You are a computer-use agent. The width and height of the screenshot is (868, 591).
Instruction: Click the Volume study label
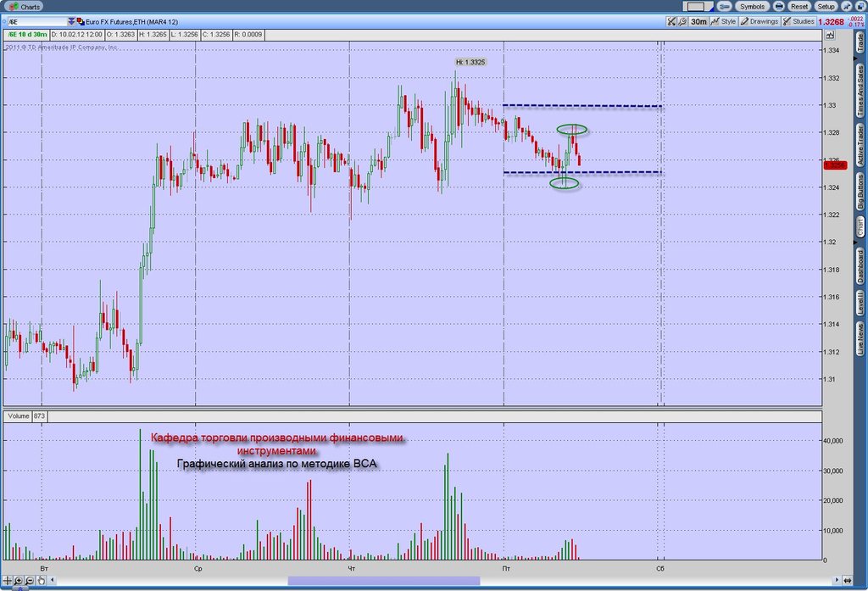(x=19, y=416)
